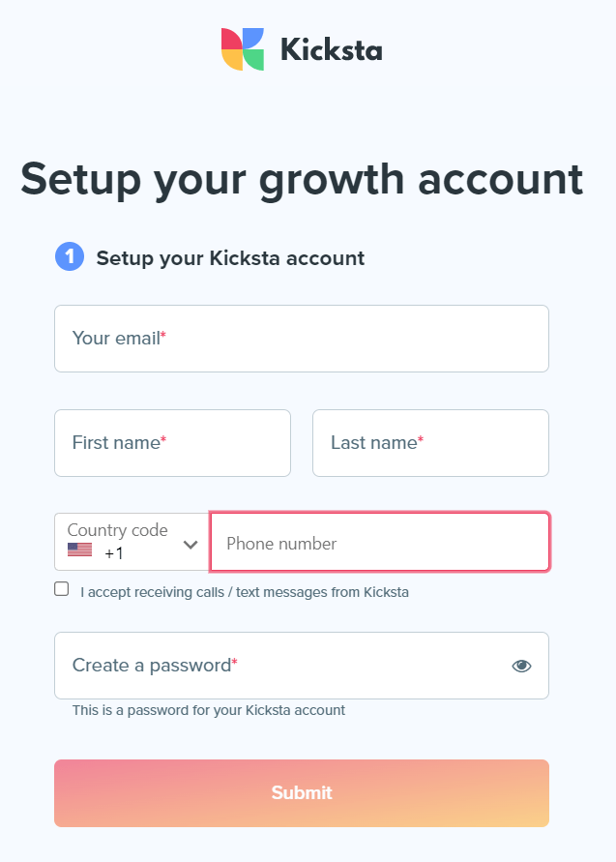616x862 pixels.
Task: Click the Kicksta pinwheel logo icon
Action: [x=243, y=49]
